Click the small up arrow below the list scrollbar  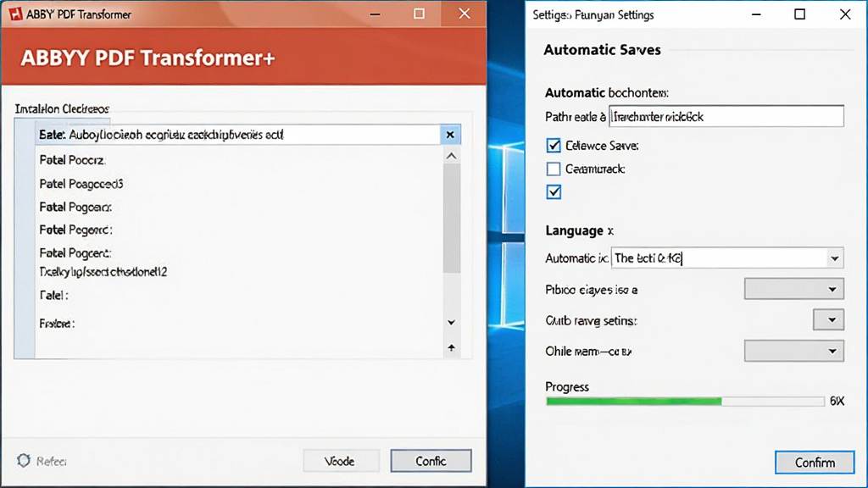[451, 347]
